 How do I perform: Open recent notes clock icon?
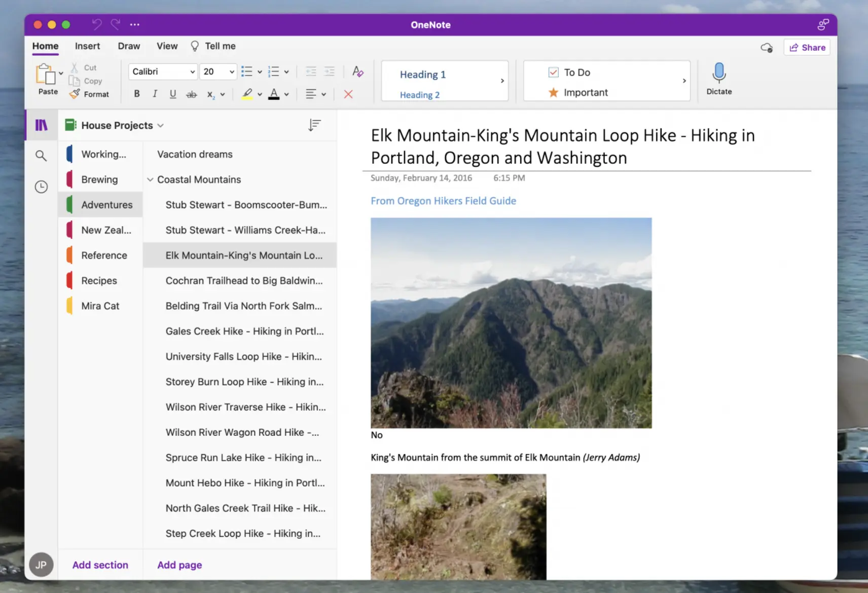[41, 187]
